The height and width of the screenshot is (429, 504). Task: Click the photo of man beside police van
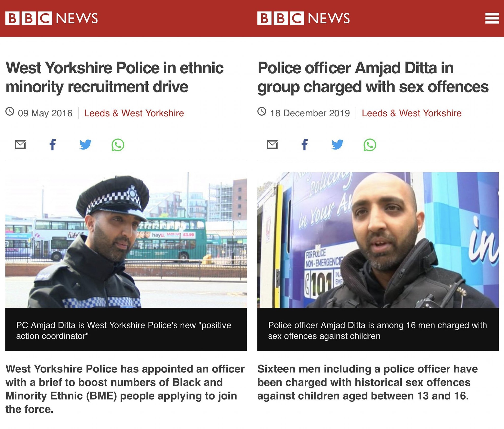378,240
